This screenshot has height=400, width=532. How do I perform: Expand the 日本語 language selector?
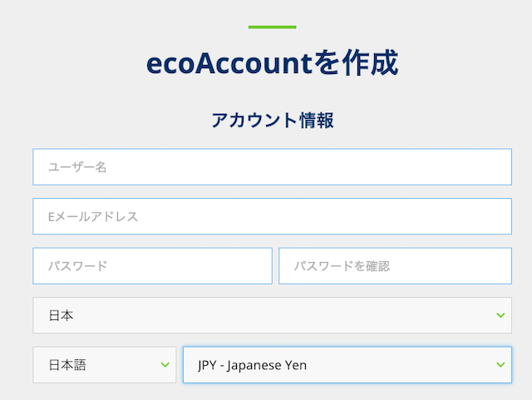click(104, 364)
